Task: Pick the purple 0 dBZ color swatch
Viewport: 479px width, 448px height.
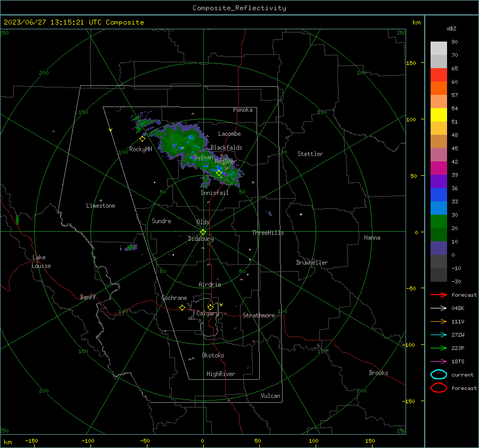Action: coord(439,248)
